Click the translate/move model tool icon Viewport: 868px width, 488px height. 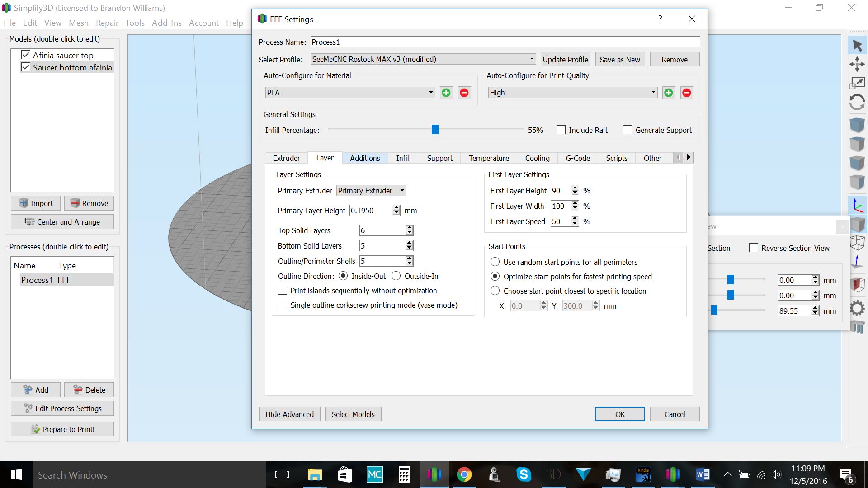[857, 64]
